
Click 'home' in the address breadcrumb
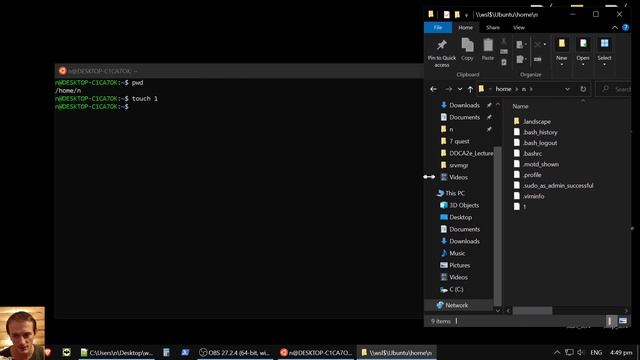click(x=503, y=89)
